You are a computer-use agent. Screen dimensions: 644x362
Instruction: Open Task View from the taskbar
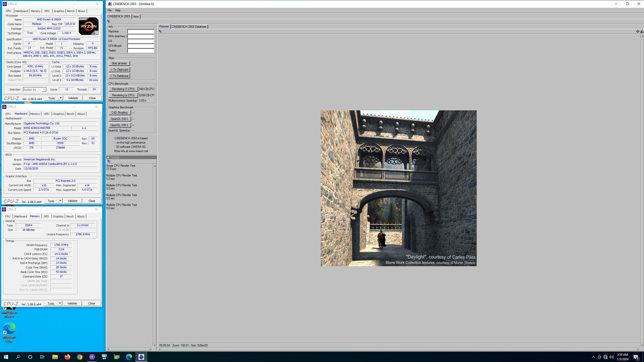(x=42, y=357)
